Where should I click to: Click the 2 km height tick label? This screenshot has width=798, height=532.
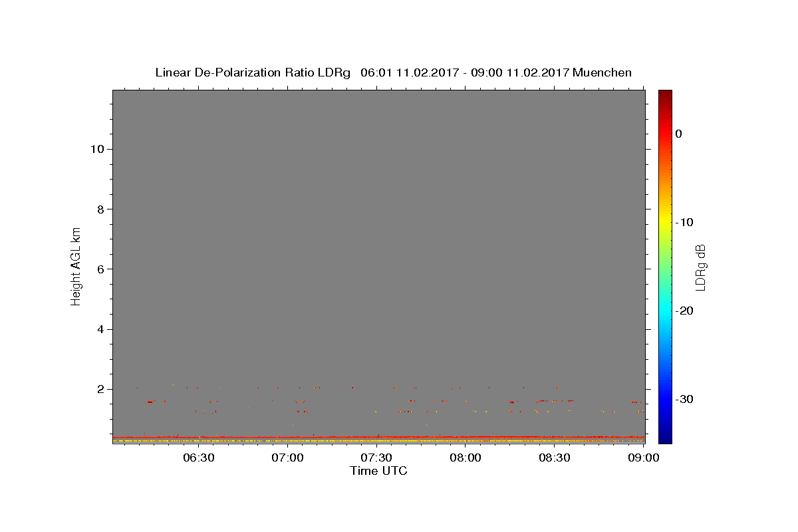click(100, 389)
